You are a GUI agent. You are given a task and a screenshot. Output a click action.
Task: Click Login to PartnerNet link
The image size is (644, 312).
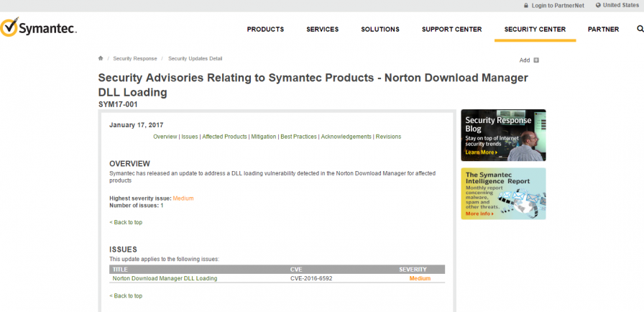point(558,6)
